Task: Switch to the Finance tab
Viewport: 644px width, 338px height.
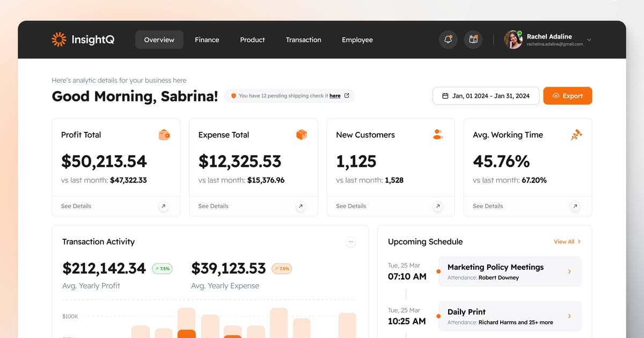Action: [207, 40]
